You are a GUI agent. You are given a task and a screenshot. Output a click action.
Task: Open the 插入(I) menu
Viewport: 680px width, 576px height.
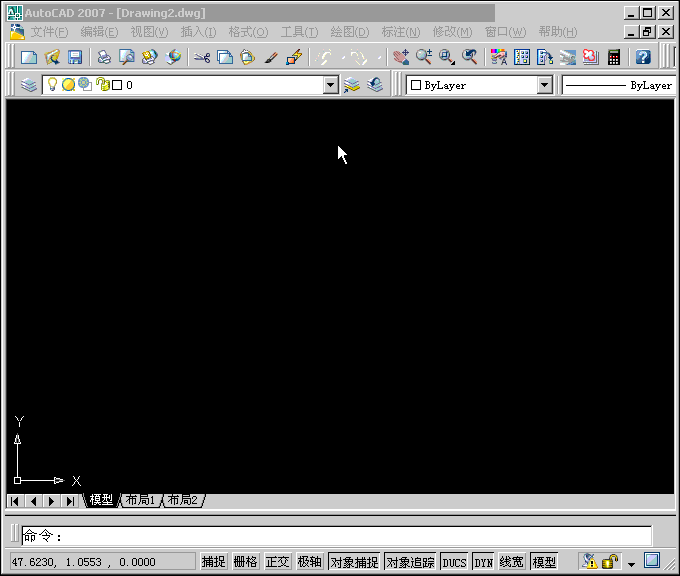point(198,32)
